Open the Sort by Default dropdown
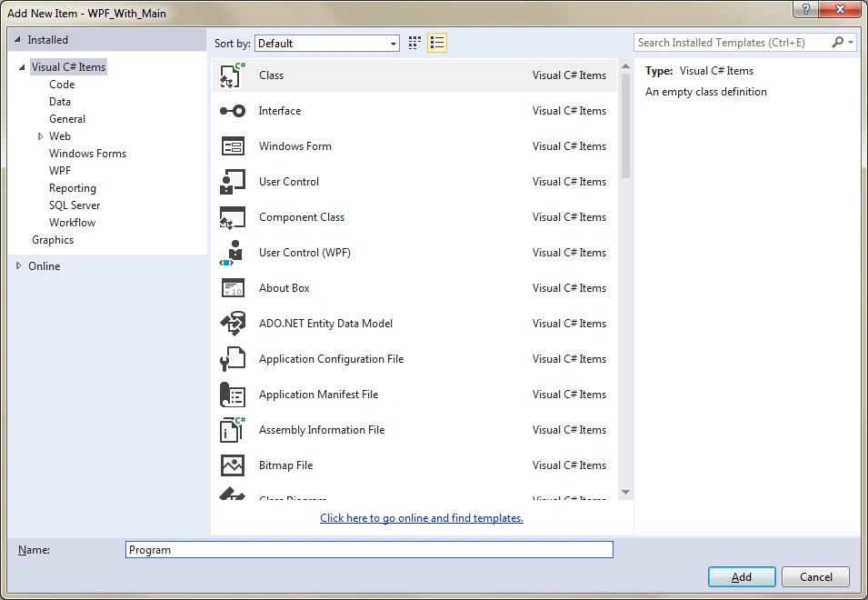This screenshot has height=600, width=868. (x=327, y=43)
